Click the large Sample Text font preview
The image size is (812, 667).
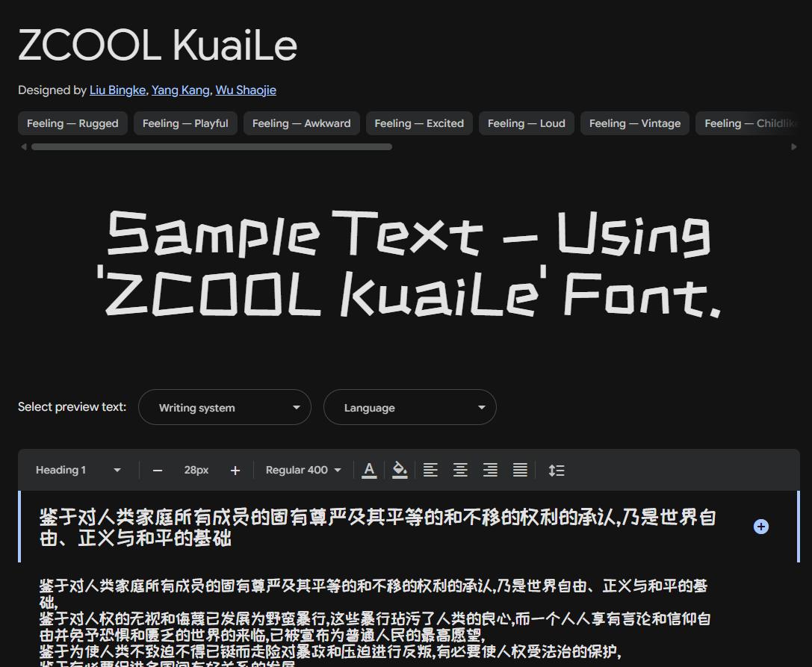[x=409, y=264]
